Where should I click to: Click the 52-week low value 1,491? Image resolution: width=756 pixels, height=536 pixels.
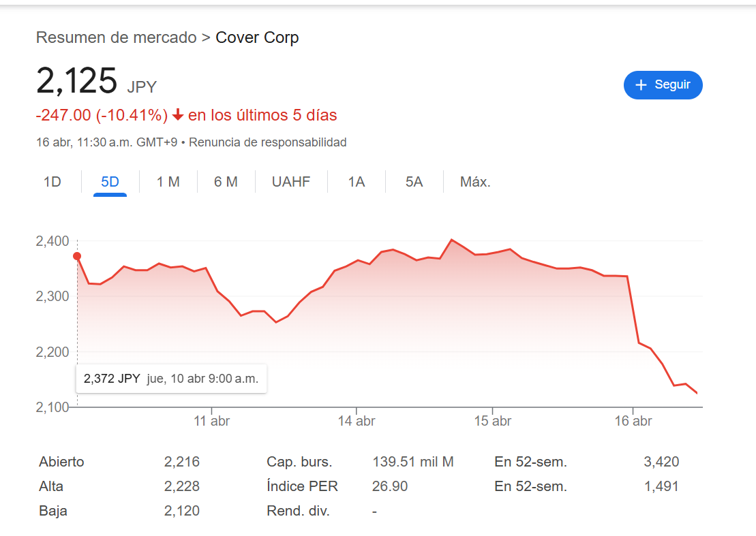click(x=661, y=486)
